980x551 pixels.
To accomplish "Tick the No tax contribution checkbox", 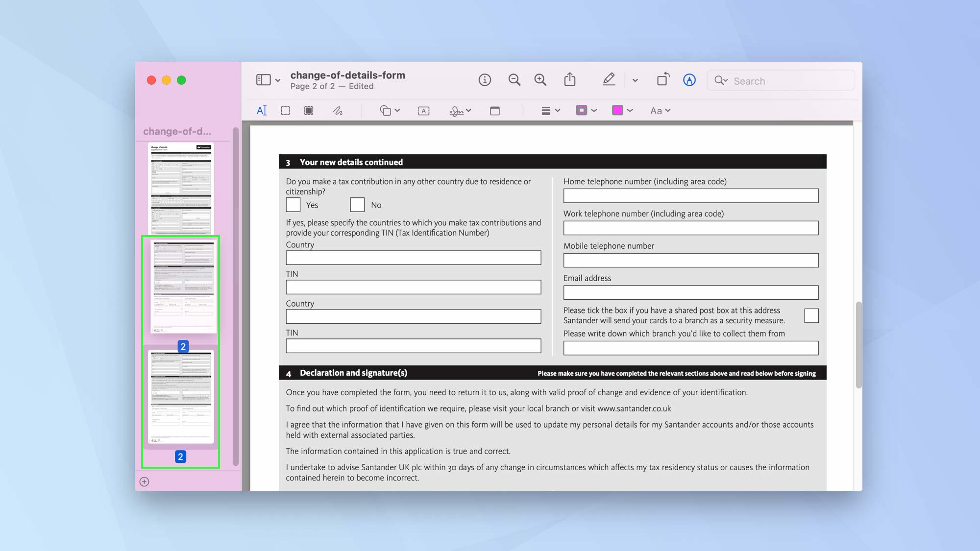I will (x=357, y=204).
